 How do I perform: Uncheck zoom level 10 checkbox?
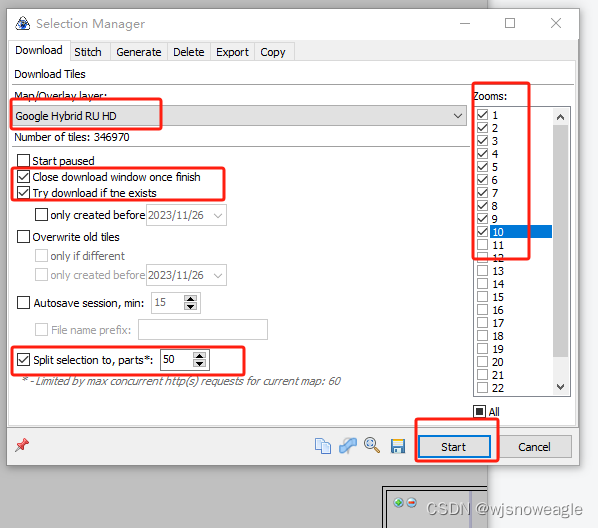[482, 232]
